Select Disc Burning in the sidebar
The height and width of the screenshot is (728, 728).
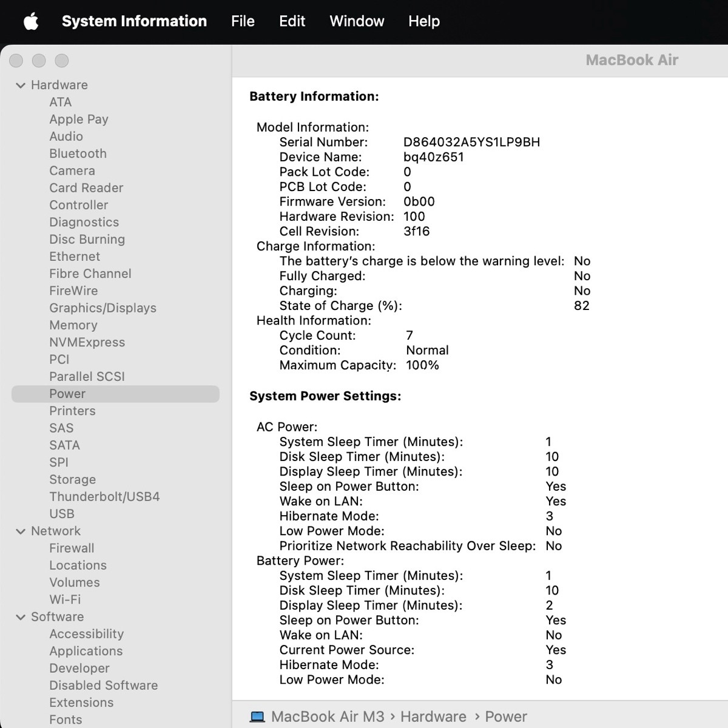87,240
